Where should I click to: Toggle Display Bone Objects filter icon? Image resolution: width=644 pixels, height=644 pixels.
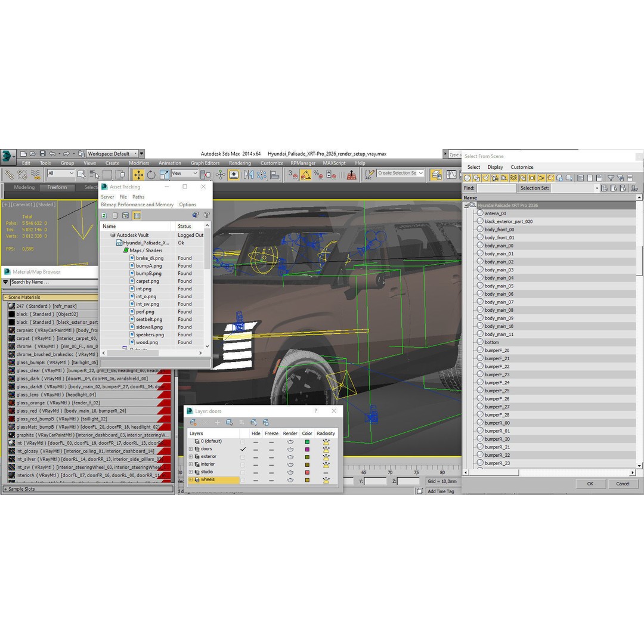541,178
